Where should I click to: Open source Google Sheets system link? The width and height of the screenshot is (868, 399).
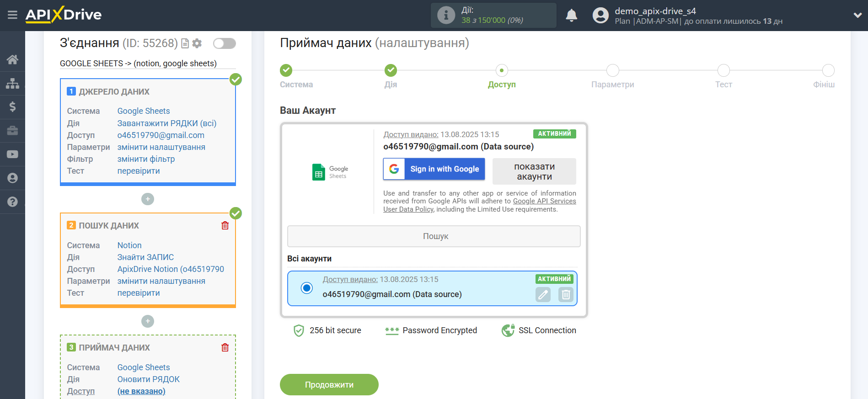click(144, 111)
